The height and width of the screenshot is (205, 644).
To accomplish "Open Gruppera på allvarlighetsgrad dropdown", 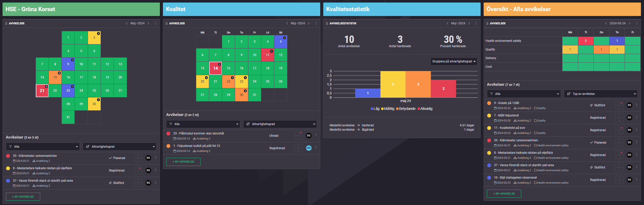I will pos(454,61).
